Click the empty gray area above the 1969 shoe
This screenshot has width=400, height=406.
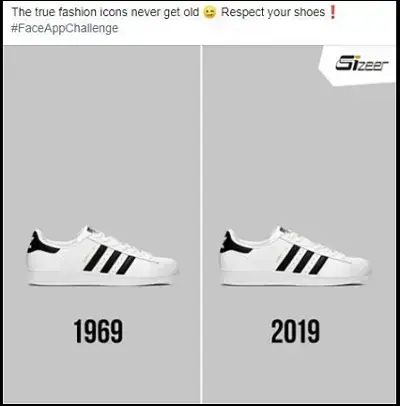[102, 133]
